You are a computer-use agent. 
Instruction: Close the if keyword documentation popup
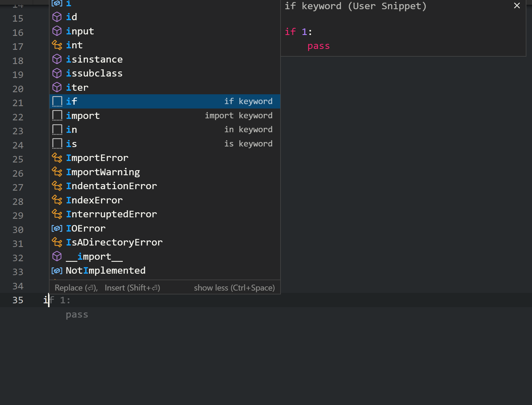[517, 6]
